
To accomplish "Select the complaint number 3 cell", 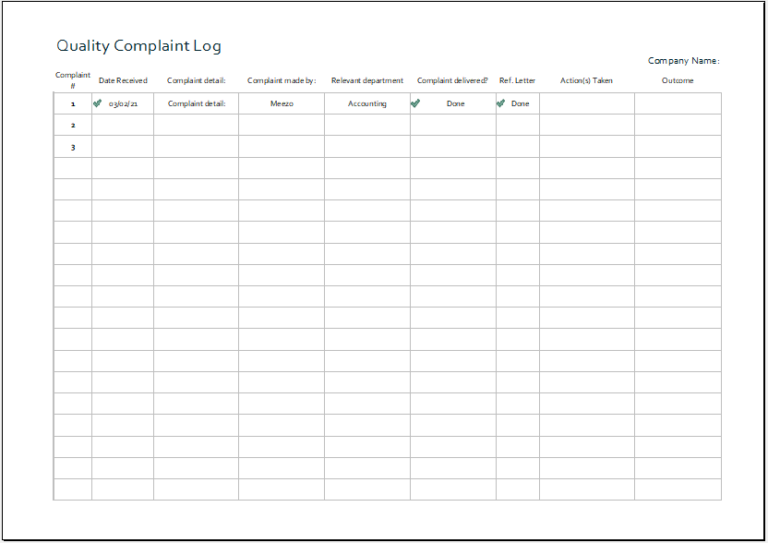I will coord(73,147).
